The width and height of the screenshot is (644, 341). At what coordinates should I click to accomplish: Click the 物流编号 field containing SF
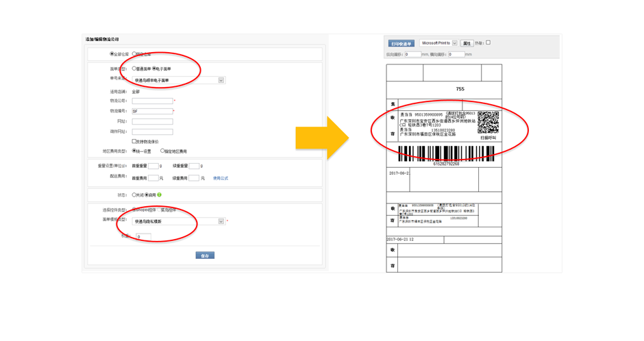[x=152, y=111]
